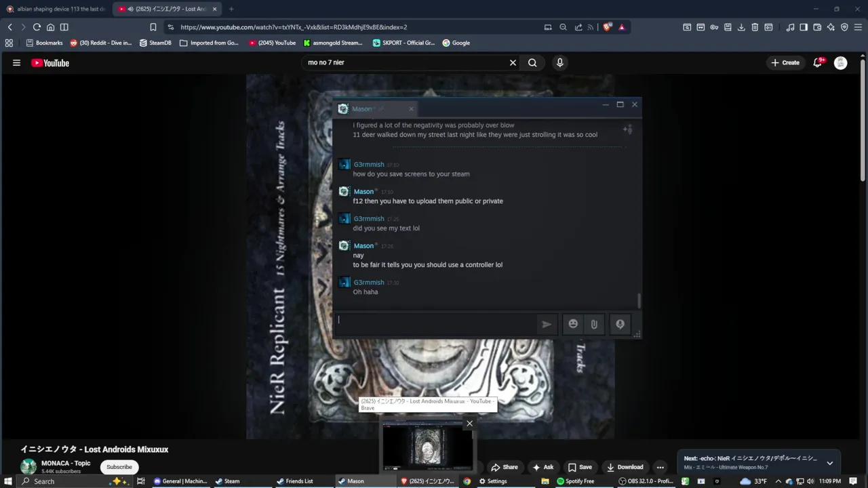This screenshot has height=488, width=868.
Task: Show hidden system tray icons
Action: [x=778, y=481]
